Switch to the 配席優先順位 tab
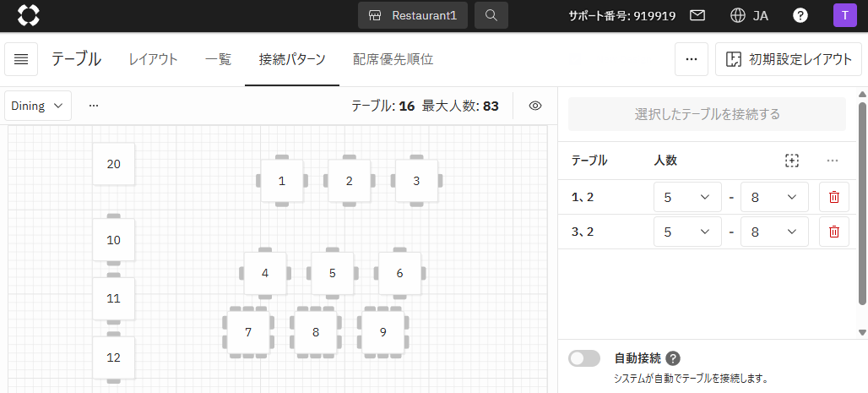The width and height of the screenshot is (868, 393). [393, 59]
